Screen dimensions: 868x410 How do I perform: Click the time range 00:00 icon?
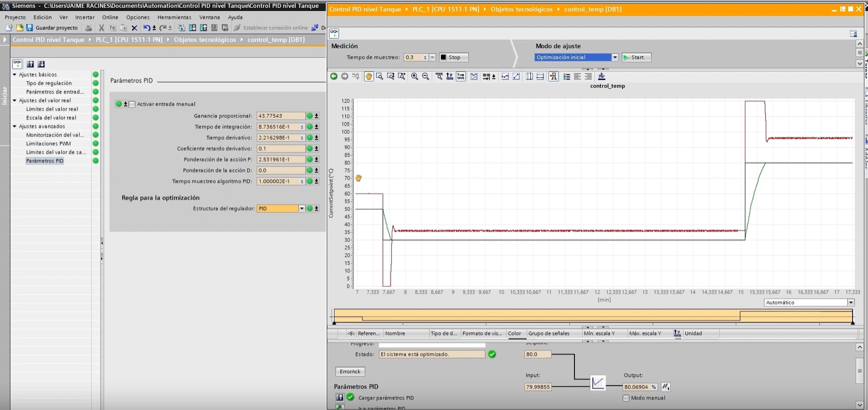[486, 76]
